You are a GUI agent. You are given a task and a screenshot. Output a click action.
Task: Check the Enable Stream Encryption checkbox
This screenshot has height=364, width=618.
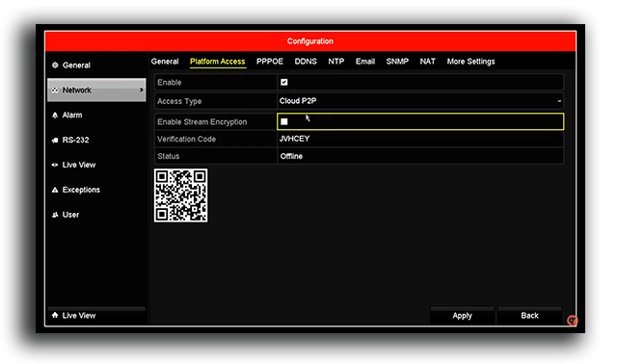(x=283, y=121)
